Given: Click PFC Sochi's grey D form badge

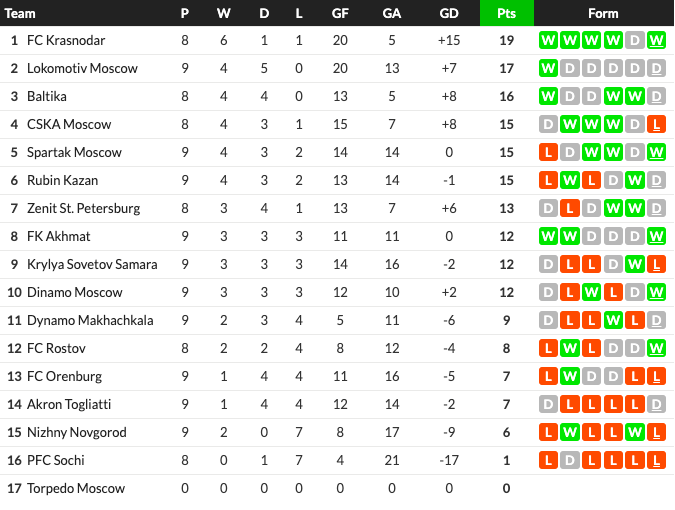Looking at the screenshot, I should [570, 461].
